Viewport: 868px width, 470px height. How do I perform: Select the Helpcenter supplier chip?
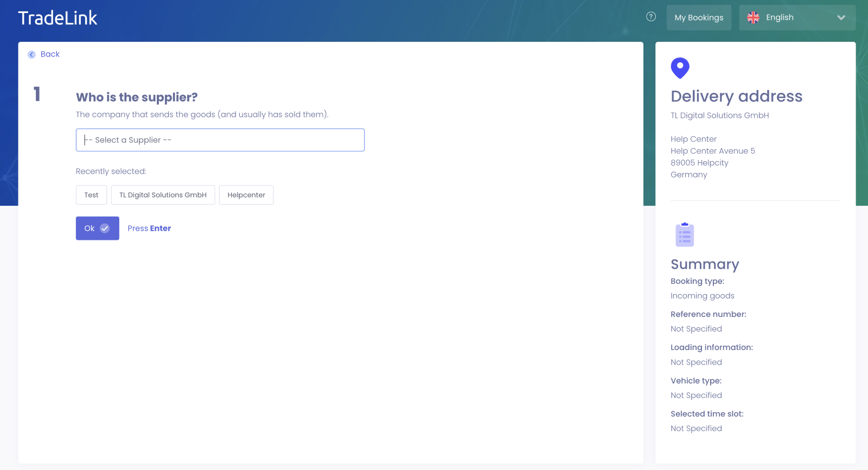tap(246, 195)
